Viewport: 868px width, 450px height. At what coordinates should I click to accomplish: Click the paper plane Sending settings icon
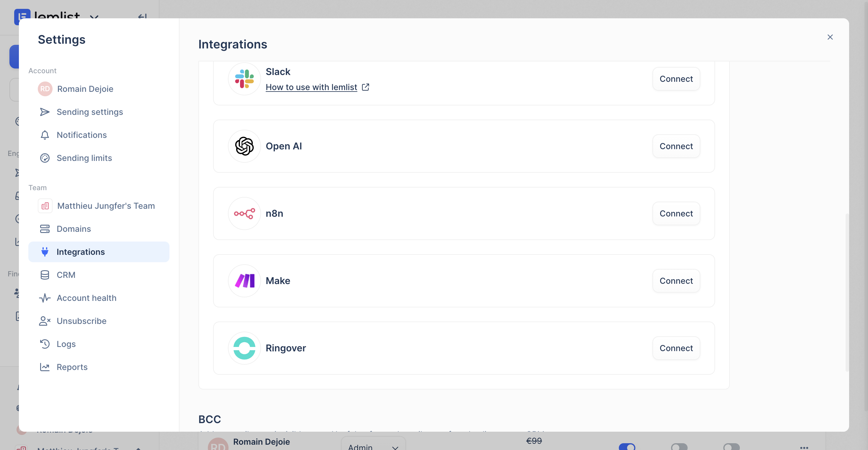(x=45, y=112)
